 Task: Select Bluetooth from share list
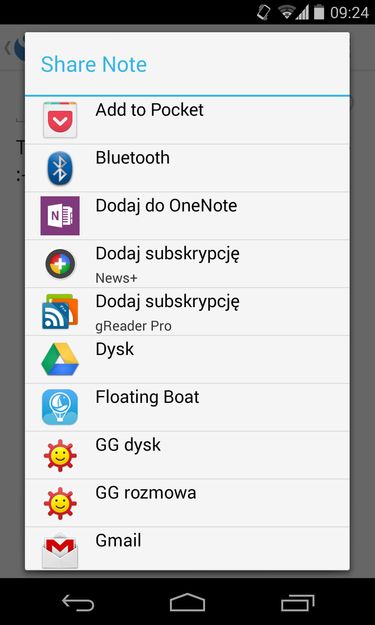tap(187, 168)
